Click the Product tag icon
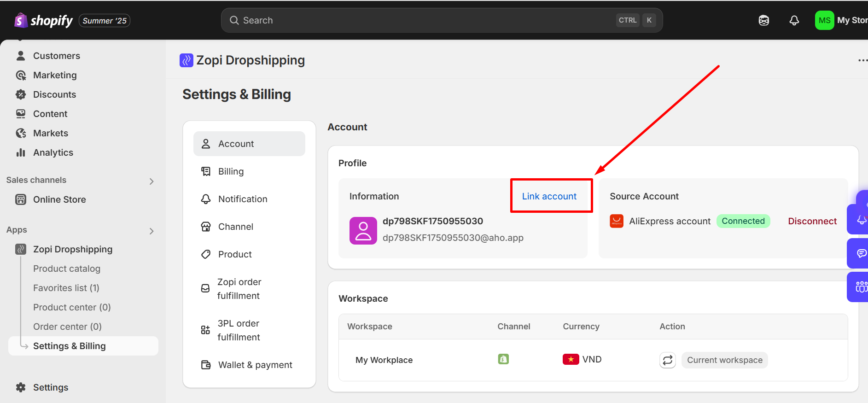Screen dimensions: 868x403 (206, 254)
